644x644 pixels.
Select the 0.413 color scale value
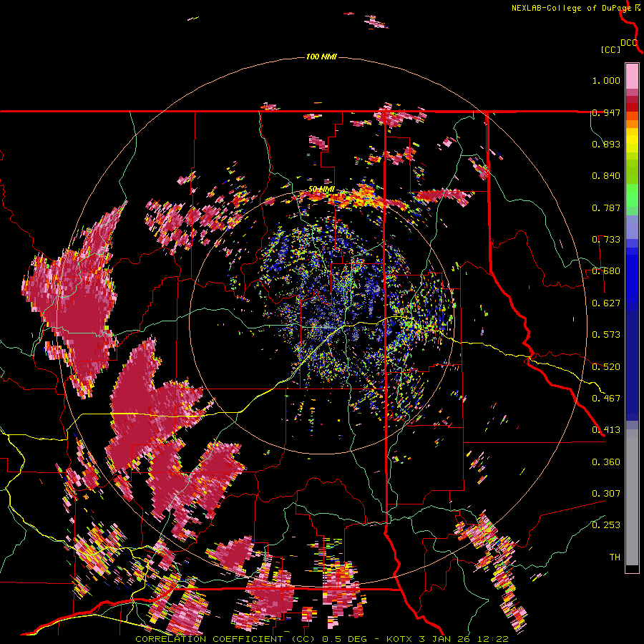click(606, 430)
